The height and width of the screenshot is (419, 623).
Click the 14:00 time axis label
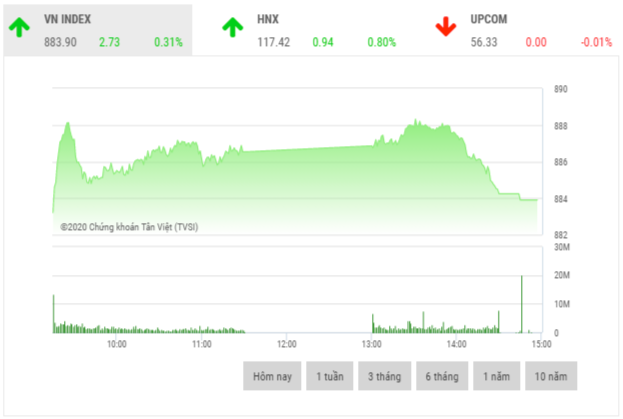pyautogui.click(x=457, y=344)
